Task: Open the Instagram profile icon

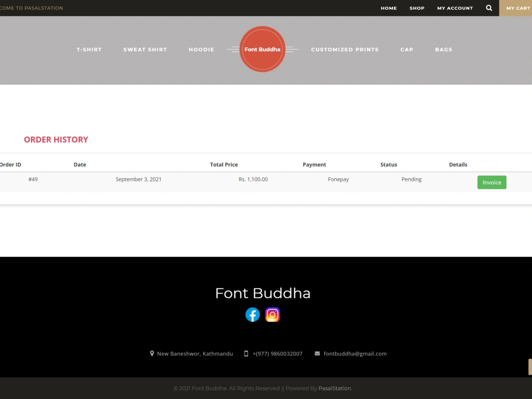Action: pos(272,314)
